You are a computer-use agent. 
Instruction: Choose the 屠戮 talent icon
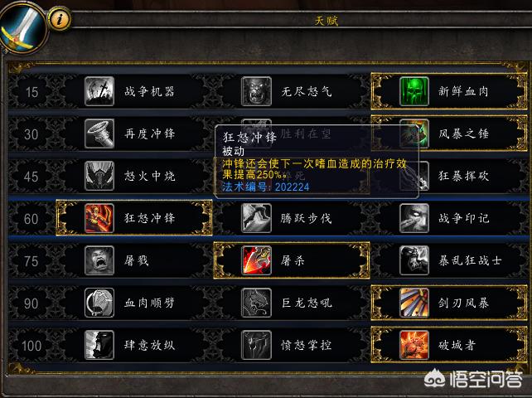click(99, 260)
